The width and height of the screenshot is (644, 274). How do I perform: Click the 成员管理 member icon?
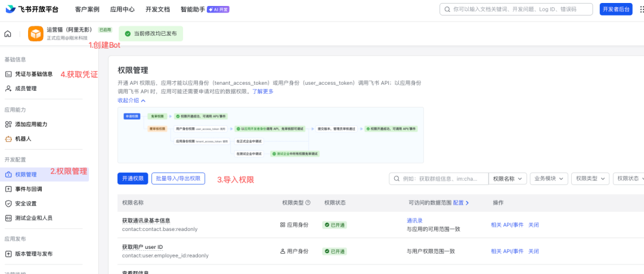(x=8, y=88)
